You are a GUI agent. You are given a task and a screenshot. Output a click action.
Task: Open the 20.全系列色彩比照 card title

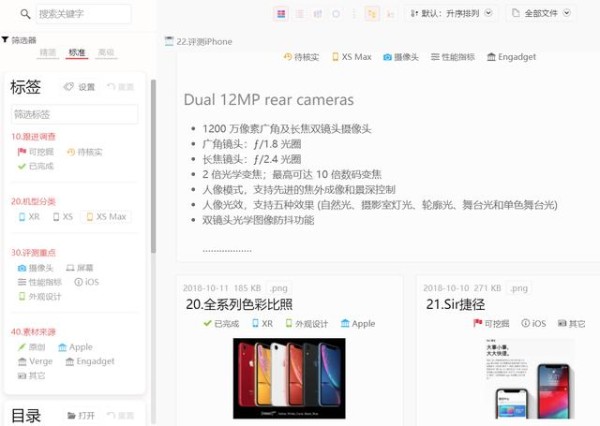(x=239, y=304)
